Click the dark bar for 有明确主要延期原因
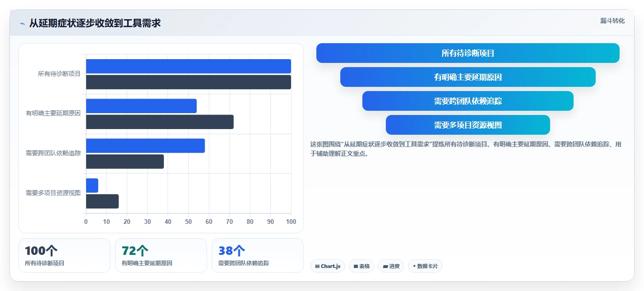Image resolution: width=644 pixels, height=291 pixels. [x=160, y=122]
